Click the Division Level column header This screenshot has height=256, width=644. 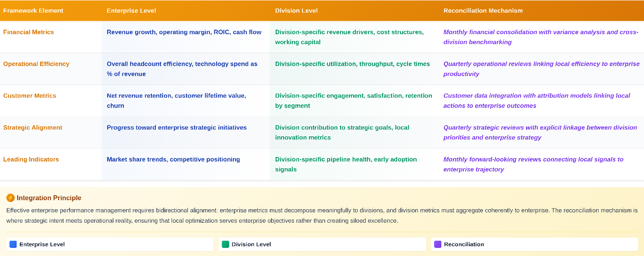(x=296, y=10)
